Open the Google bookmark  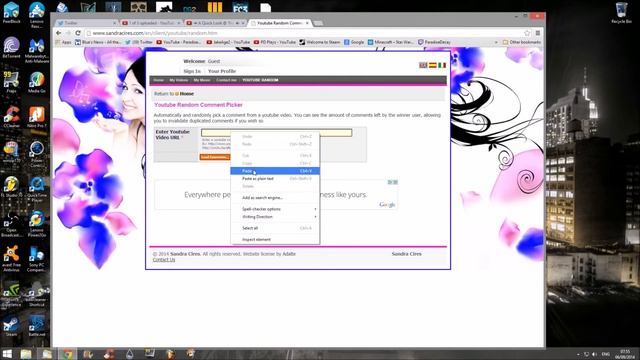coord(354,42)
